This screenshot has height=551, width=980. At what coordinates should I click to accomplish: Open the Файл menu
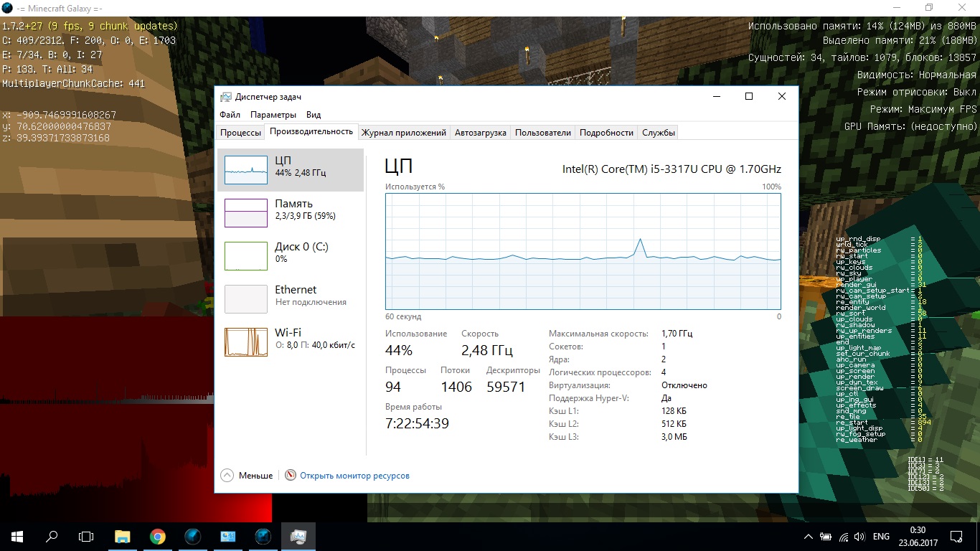[x=230, y=115]
